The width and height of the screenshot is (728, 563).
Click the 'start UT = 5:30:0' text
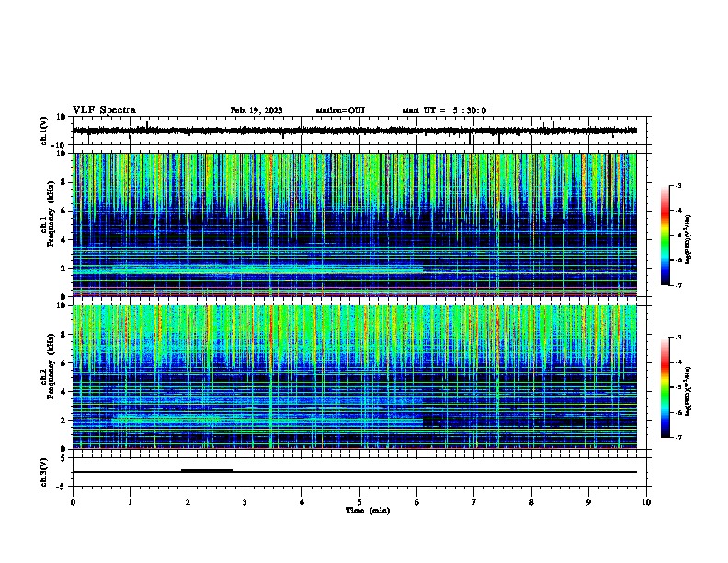click(x=444, y=110)
